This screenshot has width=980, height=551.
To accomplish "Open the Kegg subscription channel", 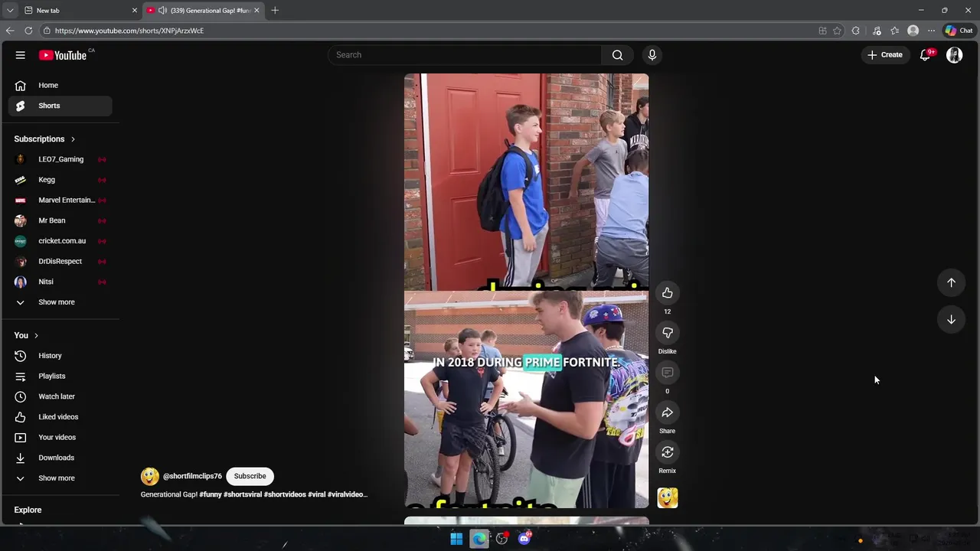I will tap(60, 180).
